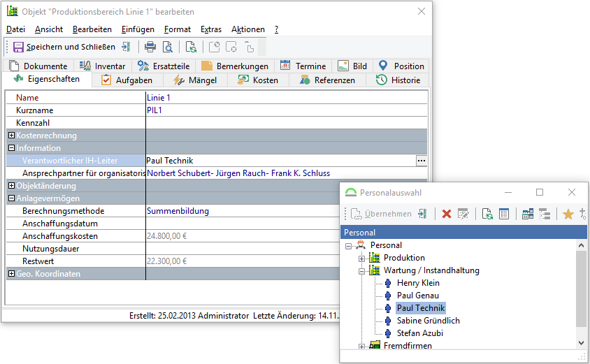The height and width of the screenshot is (364, 590).
Task: Switch to the Termine tab
Action: click(303, 66)
